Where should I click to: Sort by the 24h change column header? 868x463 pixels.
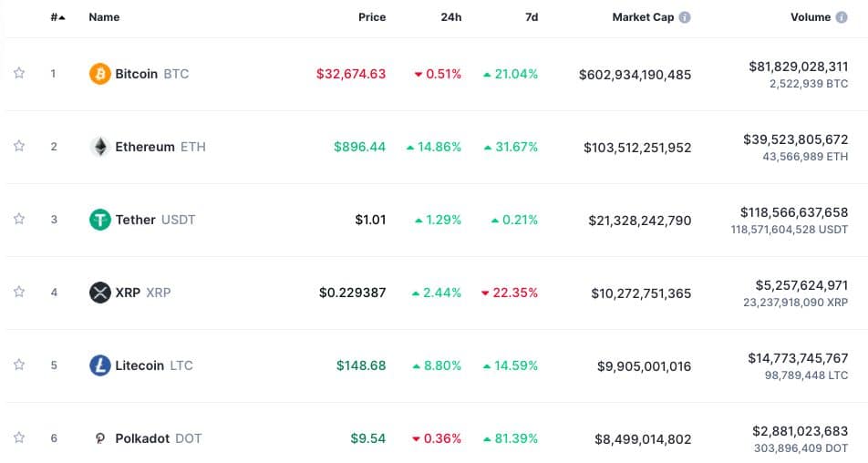point(449,17)
